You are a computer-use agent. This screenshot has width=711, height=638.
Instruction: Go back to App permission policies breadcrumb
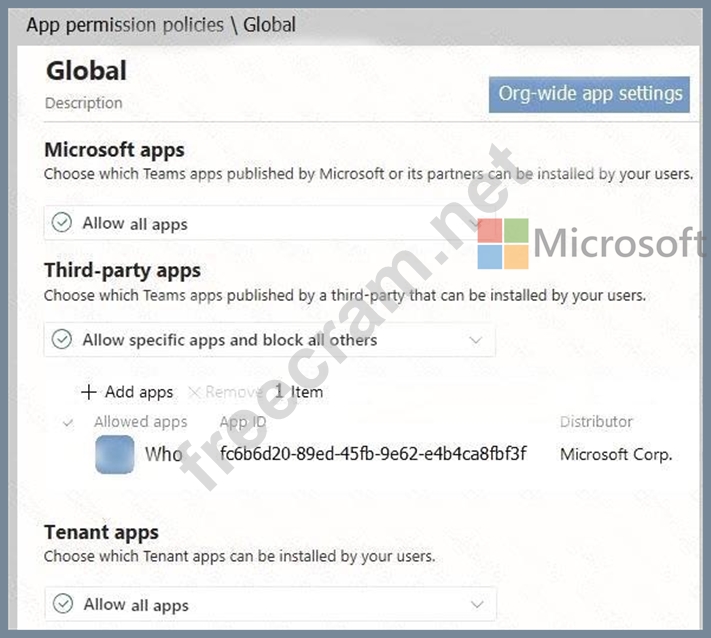(x=125, y=25)
